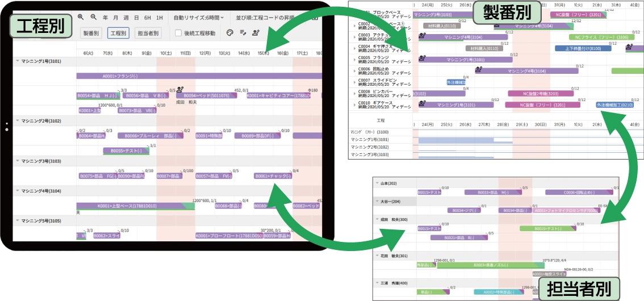Screen dimensions: 644x301
Task: Set timeline scale to 1H
Action: tap(160, 18)
